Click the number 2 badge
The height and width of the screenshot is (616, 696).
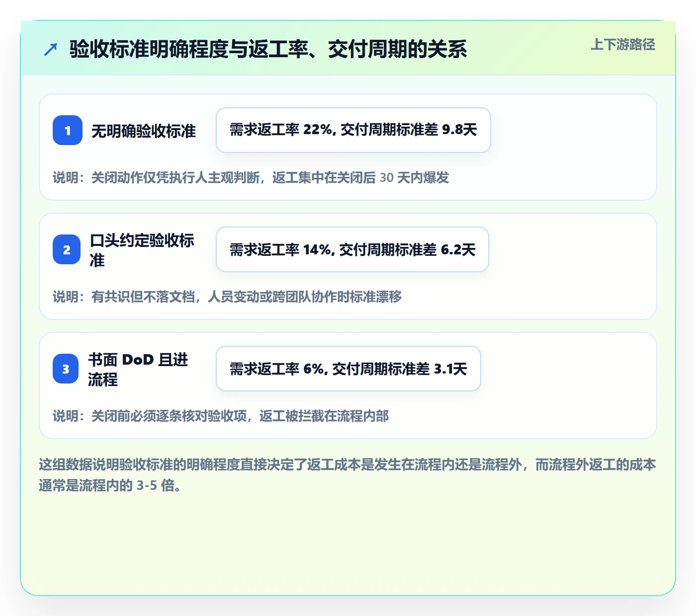click(67, 249)
